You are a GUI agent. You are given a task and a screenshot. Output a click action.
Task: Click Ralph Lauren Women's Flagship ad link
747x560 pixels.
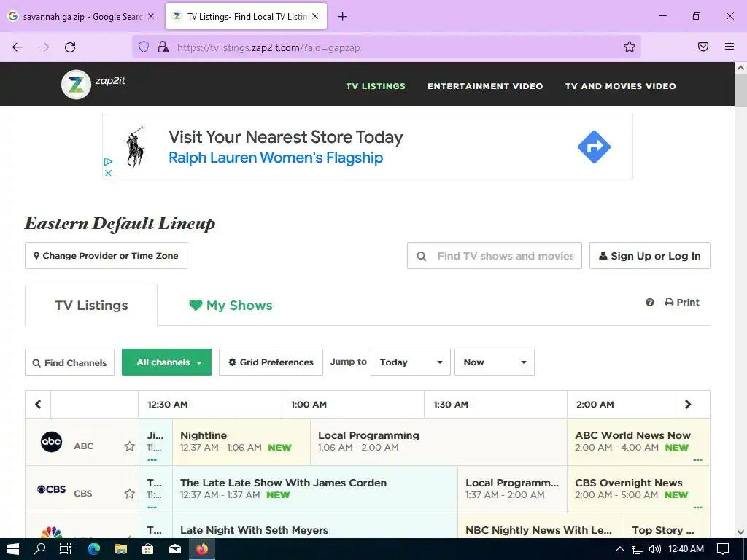[x=276, y=157]
